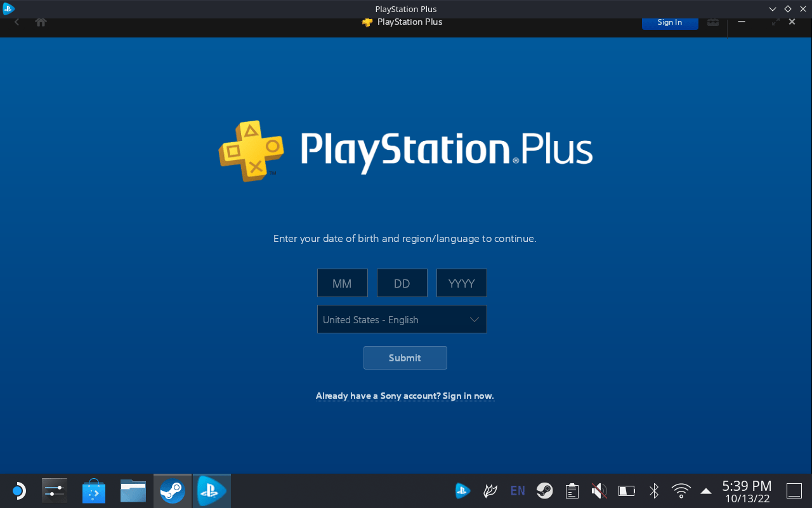
Task: Open Dolphin file manager from taskbar
Action: coord(133,491)
